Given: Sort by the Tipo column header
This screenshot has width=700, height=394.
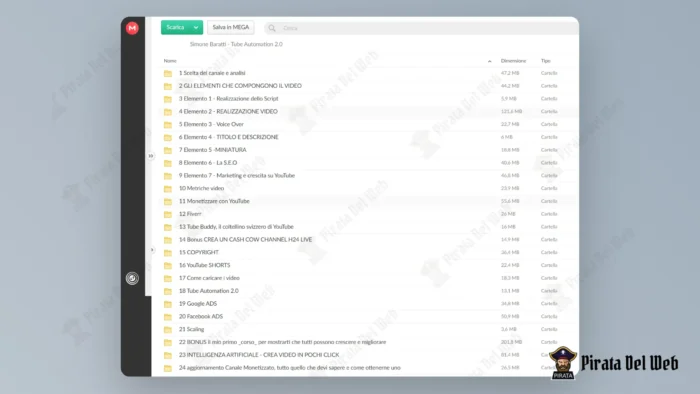Looking at the screenshot, I should tap(546, 61).
